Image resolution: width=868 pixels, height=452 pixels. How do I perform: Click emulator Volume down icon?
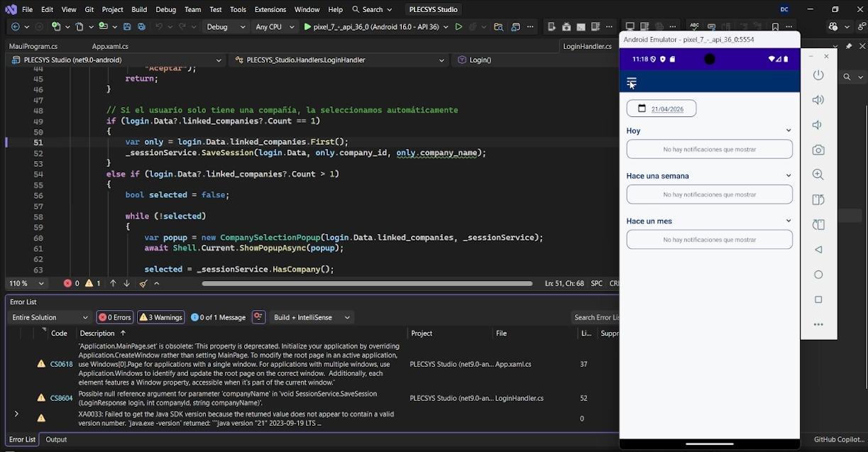[818, 125]
